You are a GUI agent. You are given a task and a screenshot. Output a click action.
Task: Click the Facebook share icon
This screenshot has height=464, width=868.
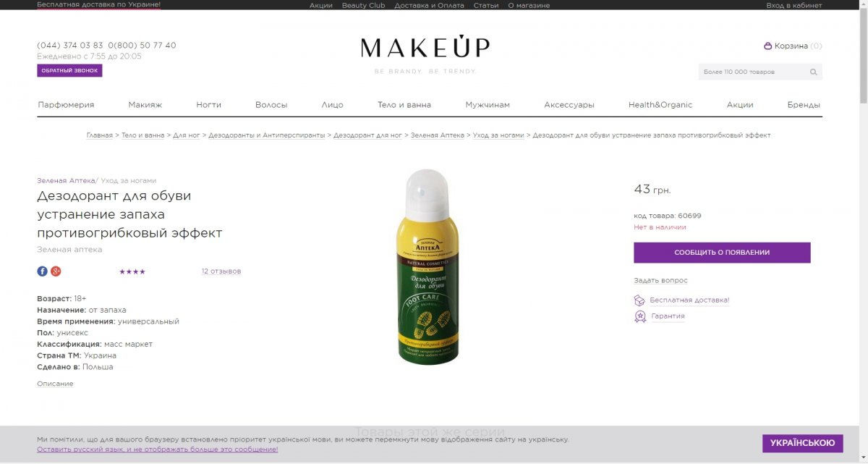[42, 271]
